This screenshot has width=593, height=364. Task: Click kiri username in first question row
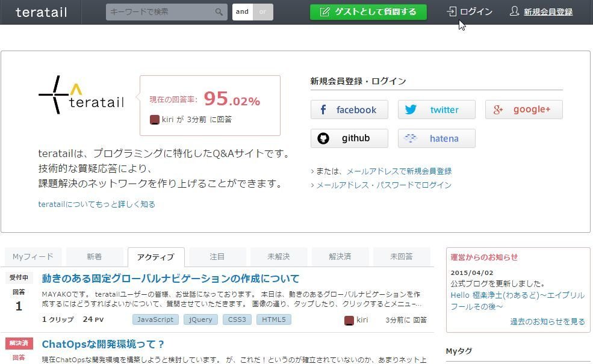[362, 320]
